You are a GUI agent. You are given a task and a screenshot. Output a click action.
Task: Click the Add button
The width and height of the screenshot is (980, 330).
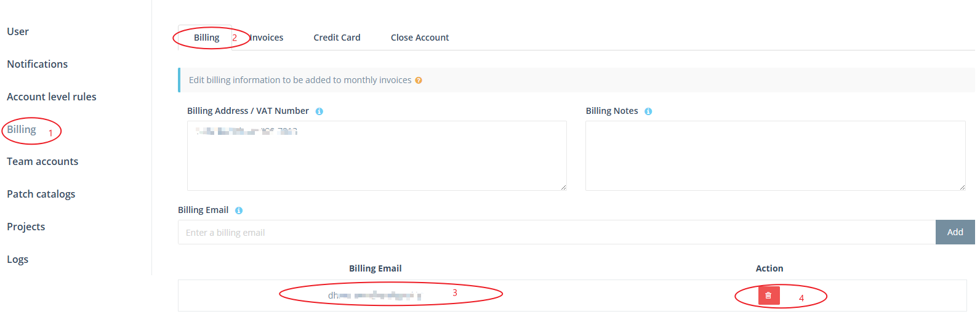(955, 232)
